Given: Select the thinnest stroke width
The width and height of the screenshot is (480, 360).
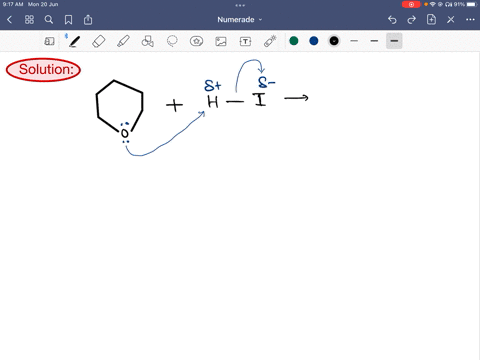Looking at the screenshot, I should coord(354,41).
